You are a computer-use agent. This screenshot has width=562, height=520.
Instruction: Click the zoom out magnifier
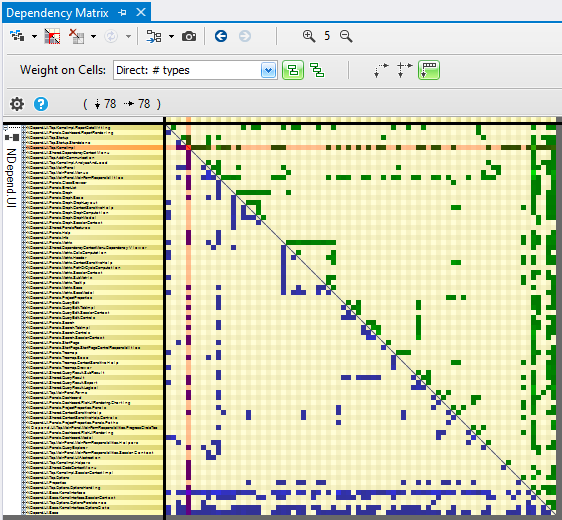[x=346, y=36]
